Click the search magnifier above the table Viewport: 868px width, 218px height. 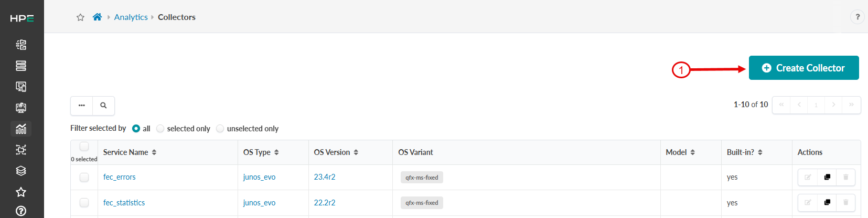(x=103, y=106)
